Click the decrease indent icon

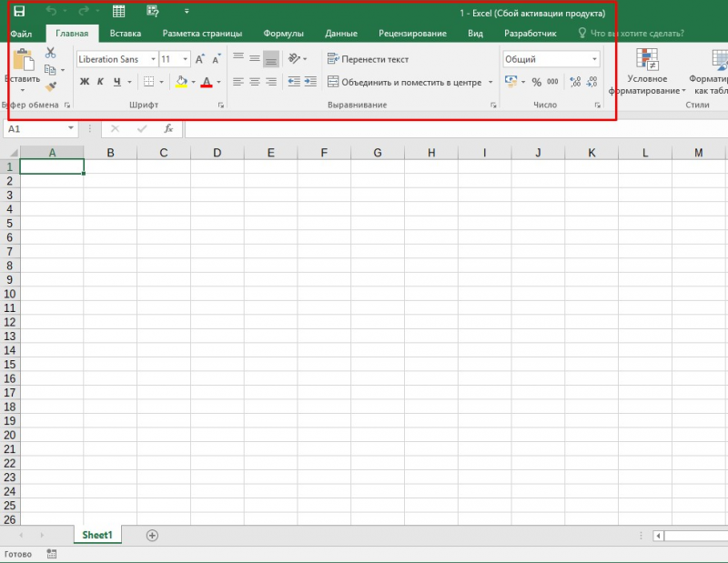pyautogui.click(x=293, y=82)
